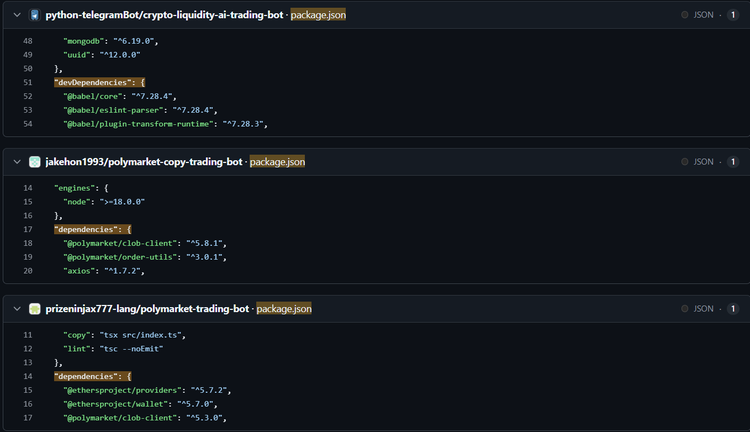
Task: Click "@polymarket/clob-client": "^5.3.0" line
Action: coord(145,418)
